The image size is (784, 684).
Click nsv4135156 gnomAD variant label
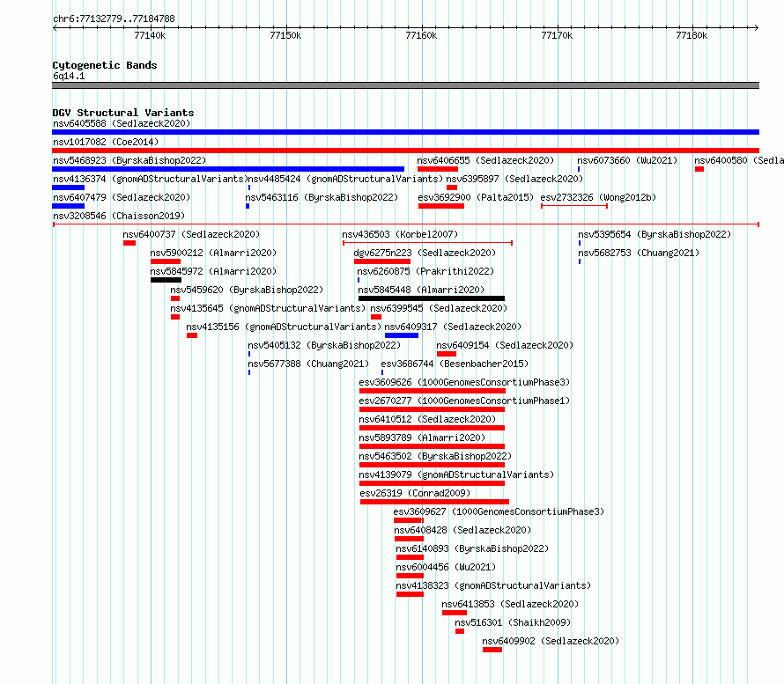pos(284,327)
